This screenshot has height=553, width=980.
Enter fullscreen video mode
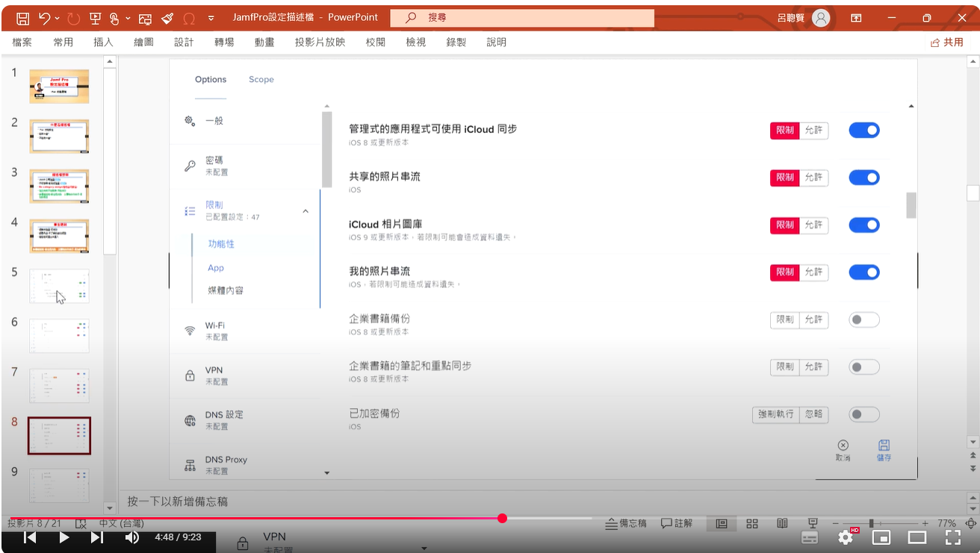coord(953,537)
